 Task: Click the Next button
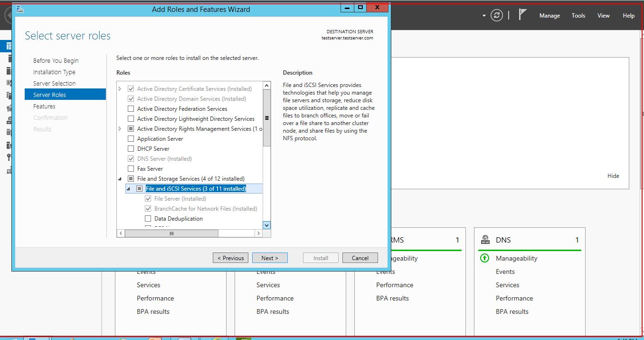coord(270,258)
